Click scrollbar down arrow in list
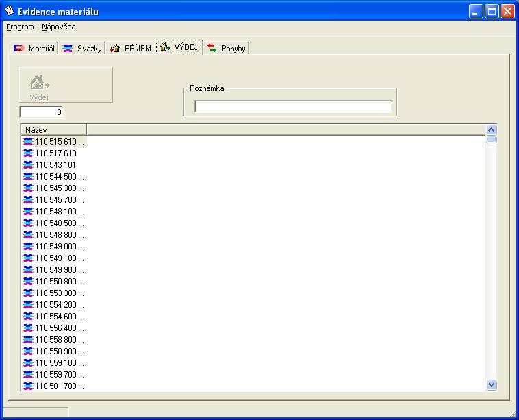This screenshot has width=519, height=420. [x=491, y=384]
